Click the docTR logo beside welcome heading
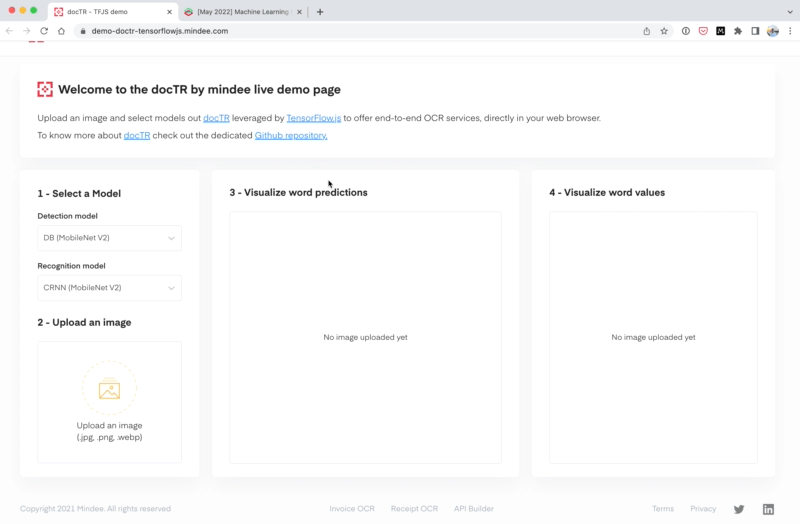The height and width of the screenshot is (524, 800). pyautogui.click(x=45, y=89)
